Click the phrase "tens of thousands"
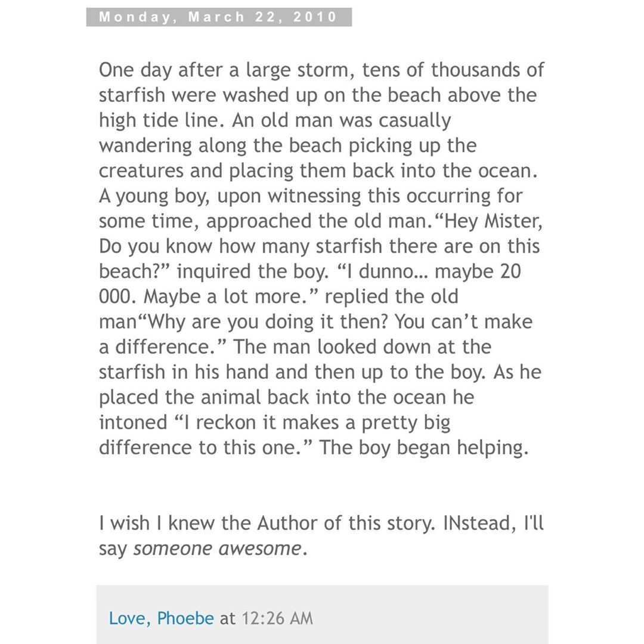This screenshot has height=644, width=644. point(453,70)
